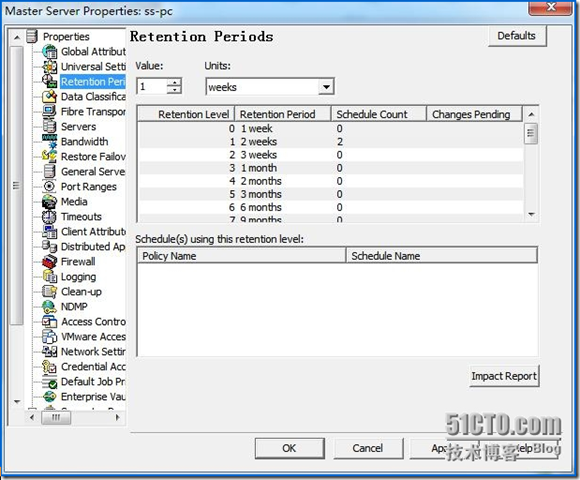Select the Timeouts clock icon

(49, 217)
